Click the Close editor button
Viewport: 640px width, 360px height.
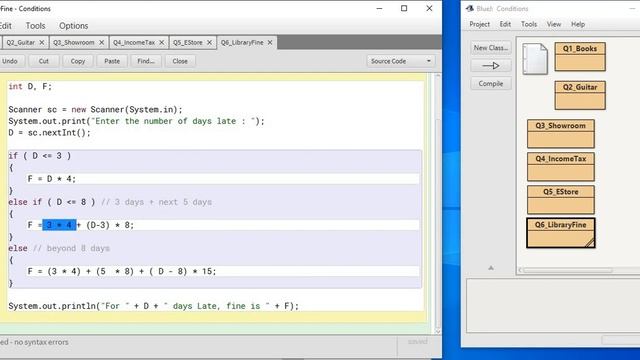180,61
